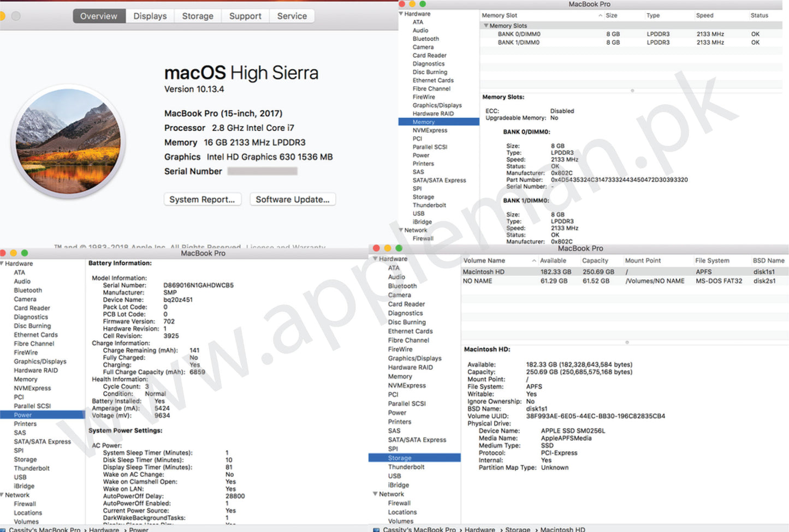The width and height of the screenshot is (789, 532).
Task: Click the Speed column header in the memory table
Action: click(x=704, y=15)
